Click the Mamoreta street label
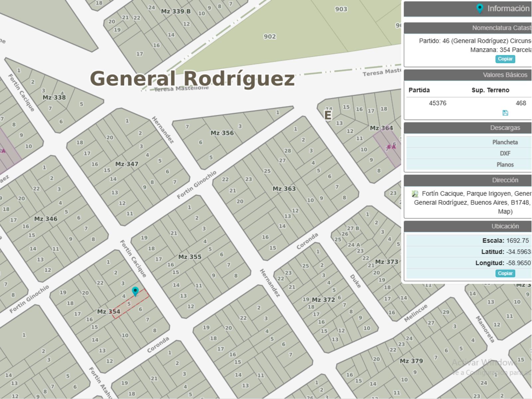The image size is (532, 399). tap(485, 329)
